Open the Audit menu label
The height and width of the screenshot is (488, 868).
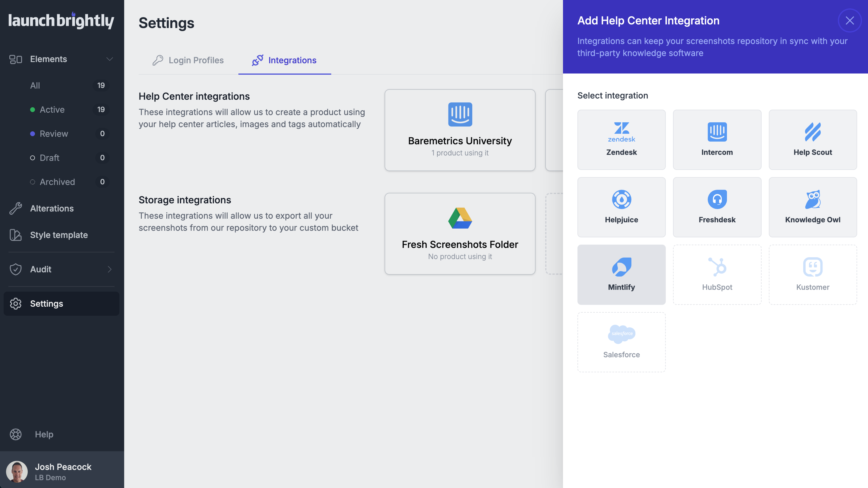click(x=41, y=269)
